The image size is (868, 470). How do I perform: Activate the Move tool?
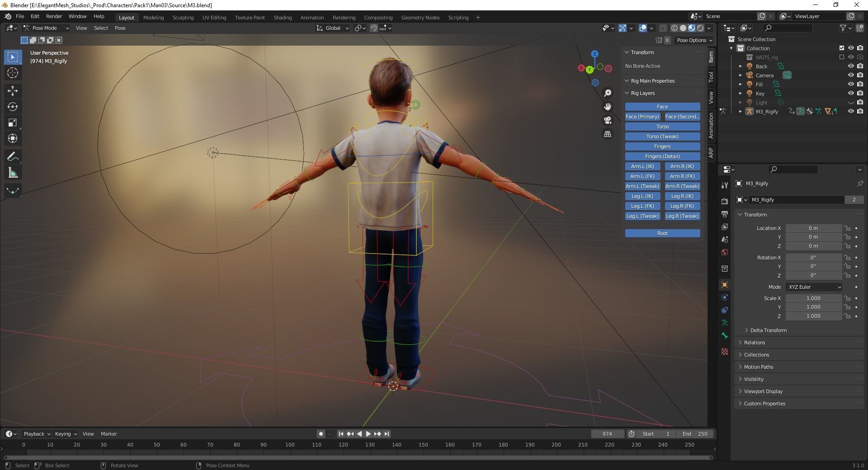click(x=13, y=91)
